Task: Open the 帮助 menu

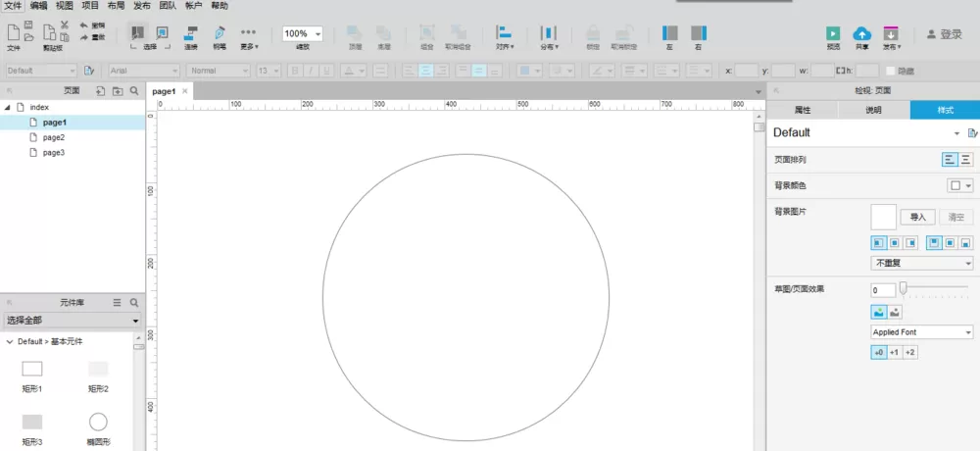Action: coord(220,6)
